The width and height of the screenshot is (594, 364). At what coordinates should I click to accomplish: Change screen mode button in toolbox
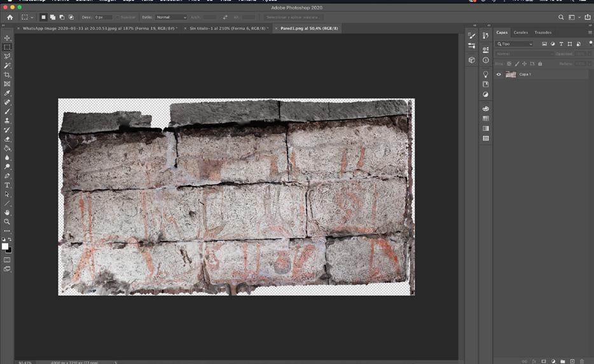click(x=7, y=269)
